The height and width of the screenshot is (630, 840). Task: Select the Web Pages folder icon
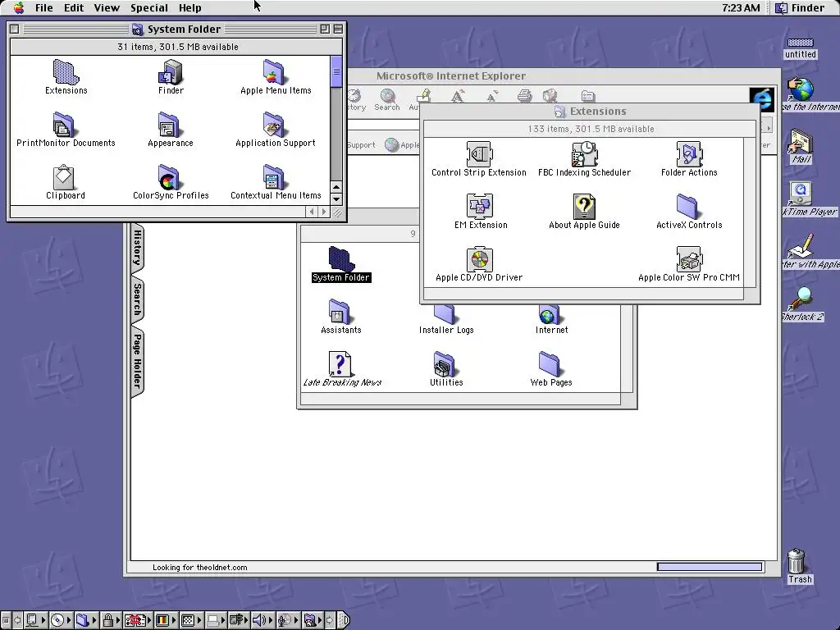click(x=549, y=364)
